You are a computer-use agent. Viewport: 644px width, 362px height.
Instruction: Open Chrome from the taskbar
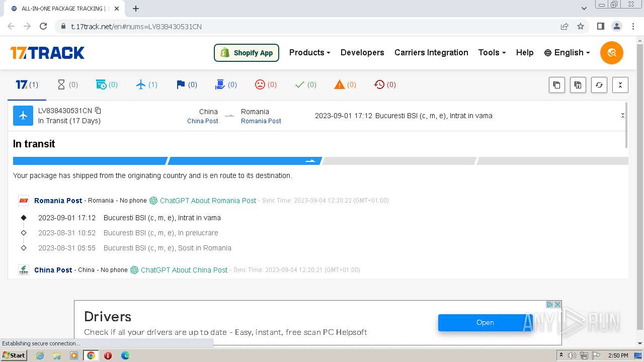click(x=91, y=355)
